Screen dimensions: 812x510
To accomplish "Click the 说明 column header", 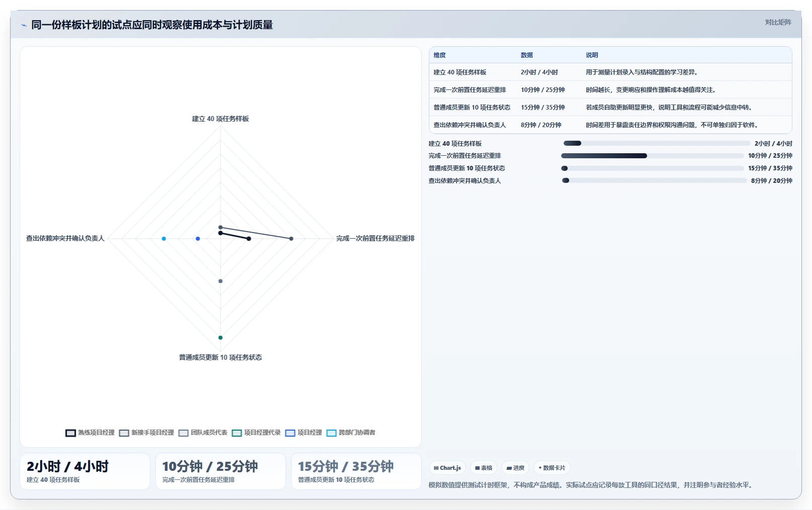I will pyautogui.click(x=592, y=55).
